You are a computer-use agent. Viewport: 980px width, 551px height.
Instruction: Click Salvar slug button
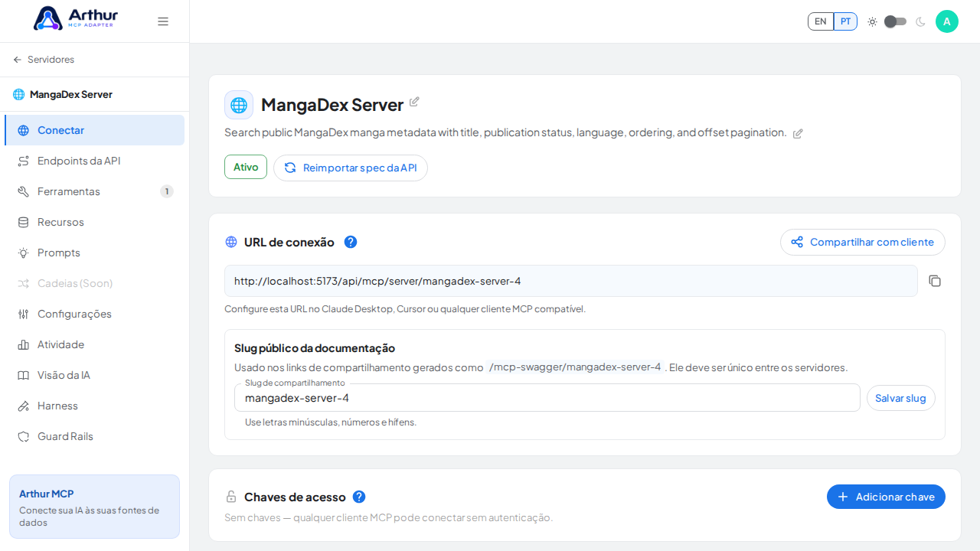point(901,398)
